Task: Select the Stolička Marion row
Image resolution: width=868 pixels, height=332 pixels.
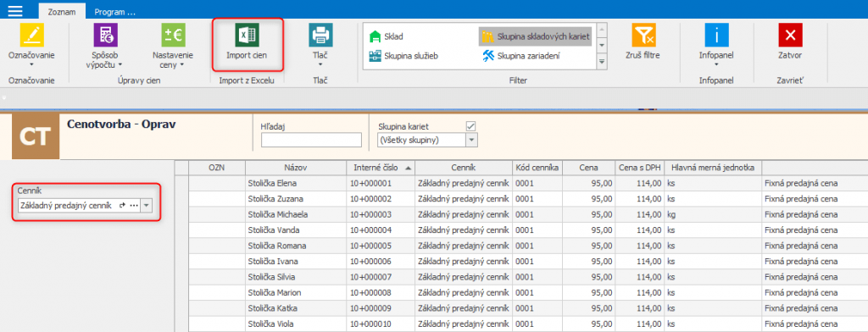Action: click(521, 292)
